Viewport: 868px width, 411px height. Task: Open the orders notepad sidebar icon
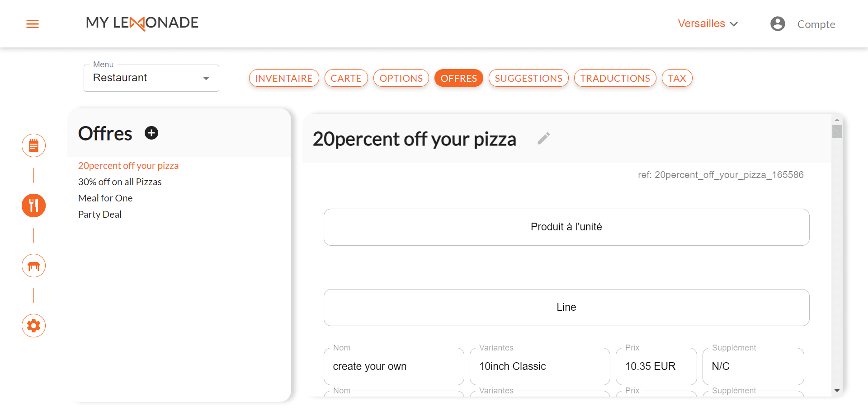coord(34,145)
